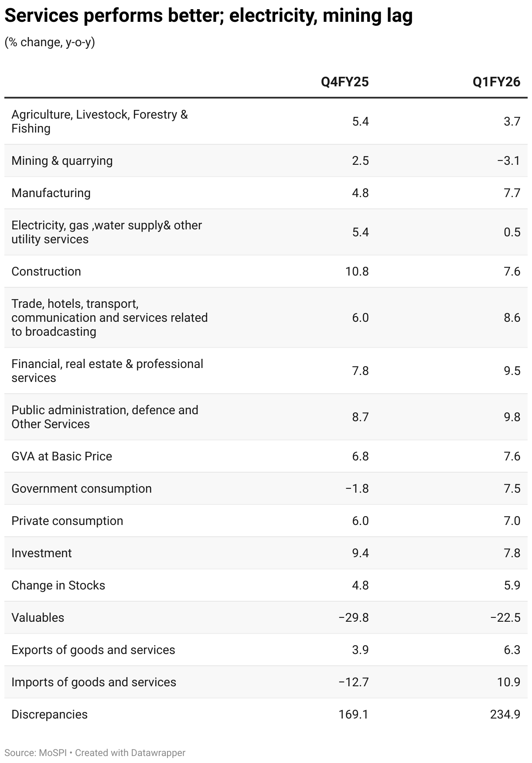Click the chart title about Services
Image resolution: width=532 pixels, height=763 pixels.
(x=208, y=16)
